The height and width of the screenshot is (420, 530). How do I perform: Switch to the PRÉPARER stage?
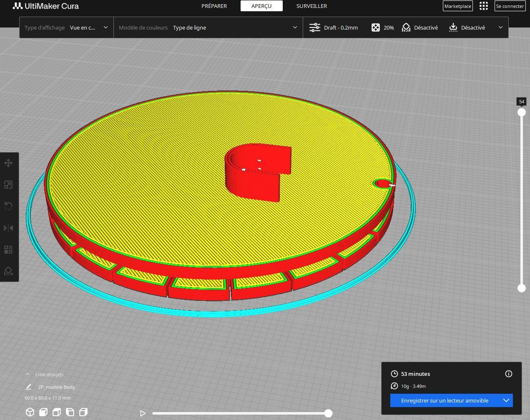(214, 6)
